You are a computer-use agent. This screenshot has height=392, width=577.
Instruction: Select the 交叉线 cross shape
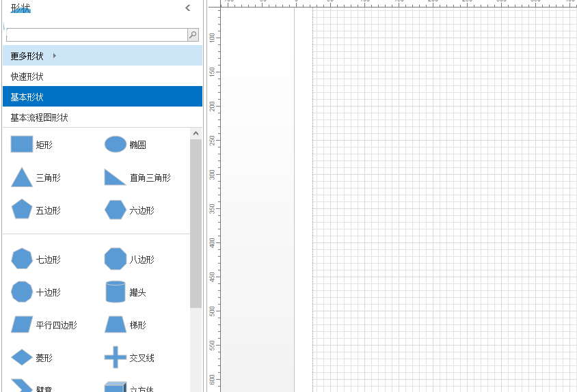coord(115,358)
